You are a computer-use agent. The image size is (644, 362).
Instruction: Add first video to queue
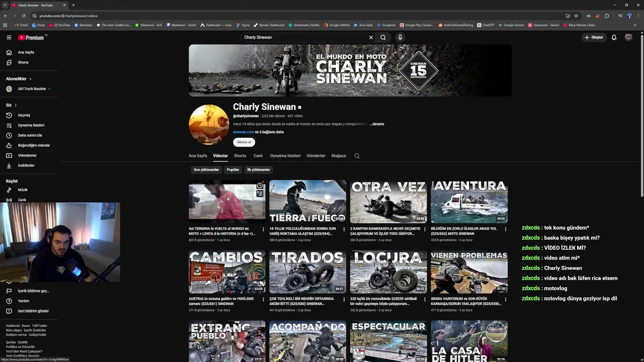260,194
